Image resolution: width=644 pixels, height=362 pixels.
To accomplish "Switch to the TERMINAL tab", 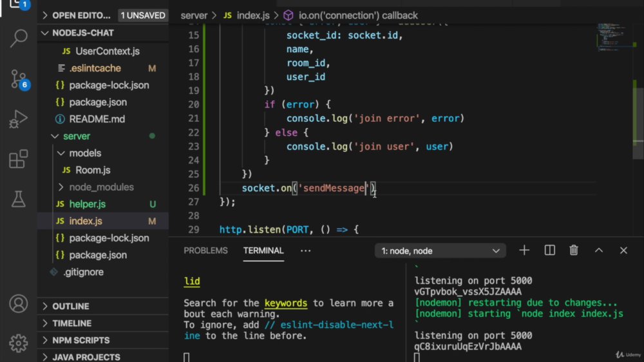I will [x=263, y=251].
